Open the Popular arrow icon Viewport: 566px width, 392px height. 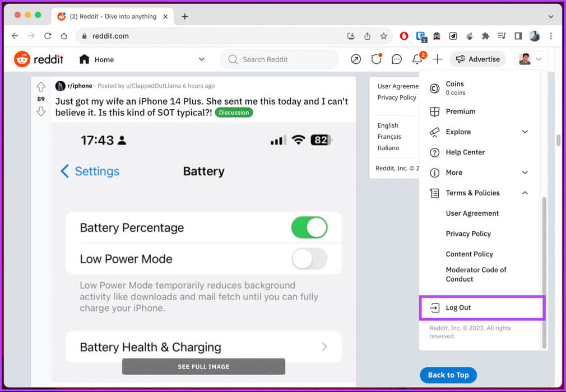355,59
